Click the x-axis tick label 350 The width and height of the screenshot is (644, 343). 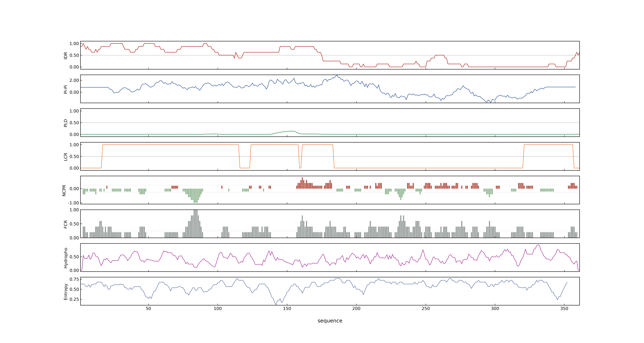[x=564, y=309]
